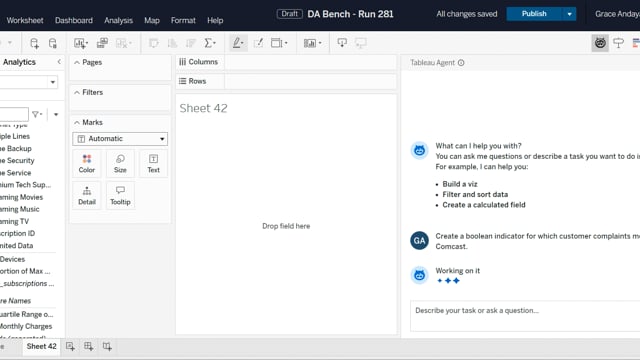
Task: Click the Detail marks card
Action: pos(87,196)
